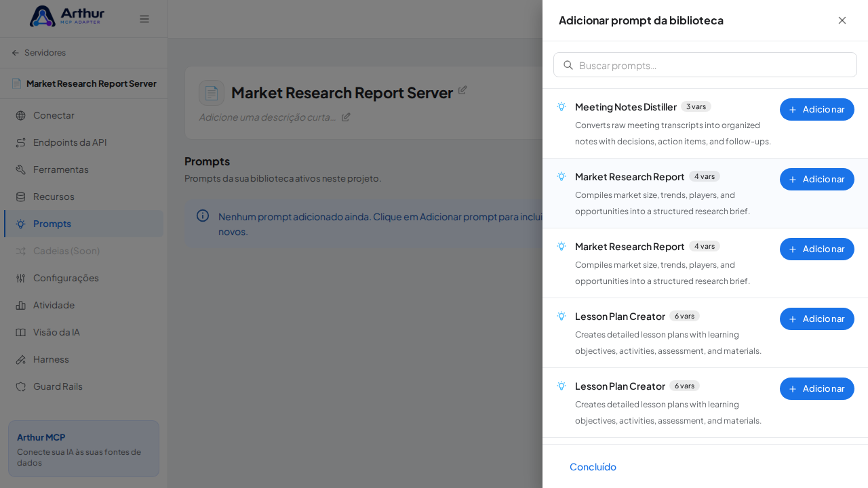Click Concluído to finish
Screen dimensions: 868x488
click(x=593, y=466)
